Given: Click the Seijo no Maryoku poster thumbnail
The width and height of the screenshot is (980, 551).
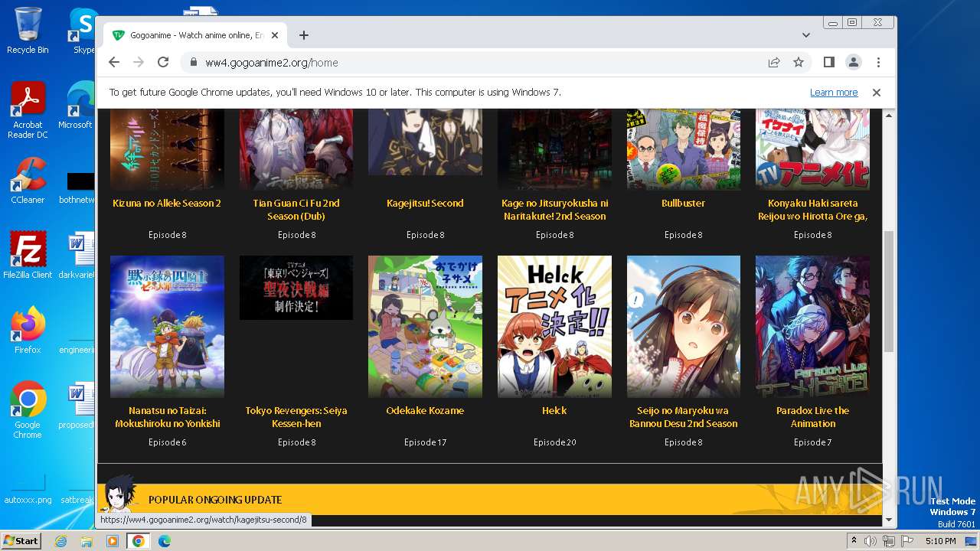Looking at the screenshot, I should pyautogui.click(x=684, y=327).
